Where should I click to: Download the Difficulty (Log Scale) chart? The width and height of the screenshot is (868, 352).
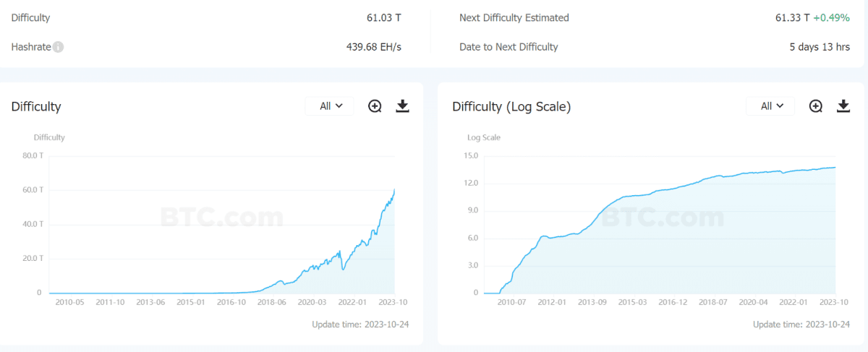pyautogui.click(x=843, y=106)
